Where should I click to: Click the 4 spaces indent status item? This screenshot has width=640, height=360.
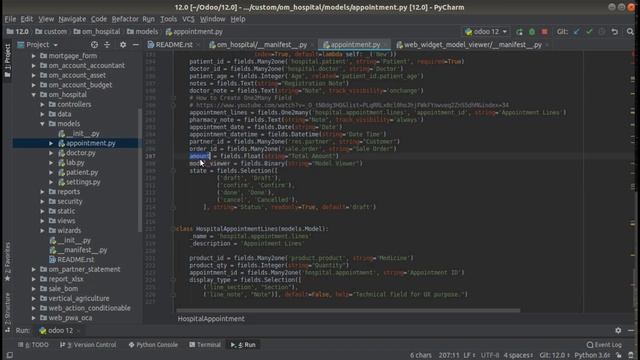pos(518,356)
